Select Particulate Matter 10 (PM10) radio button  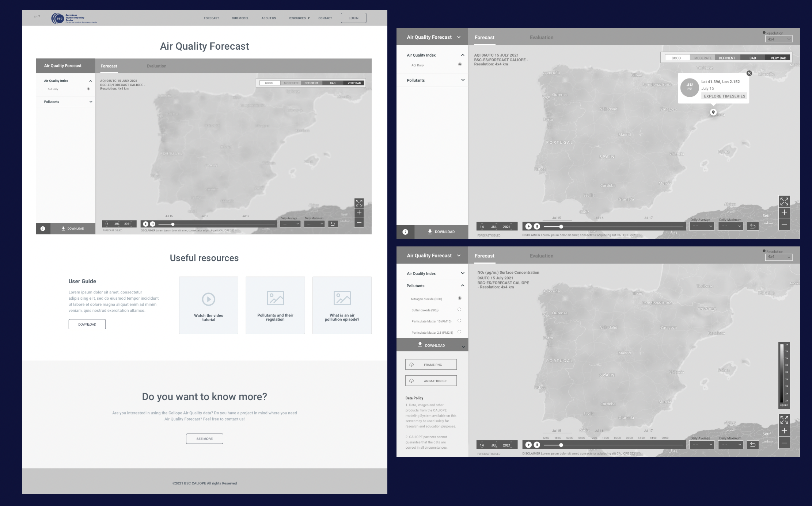[x=459, y=321]
